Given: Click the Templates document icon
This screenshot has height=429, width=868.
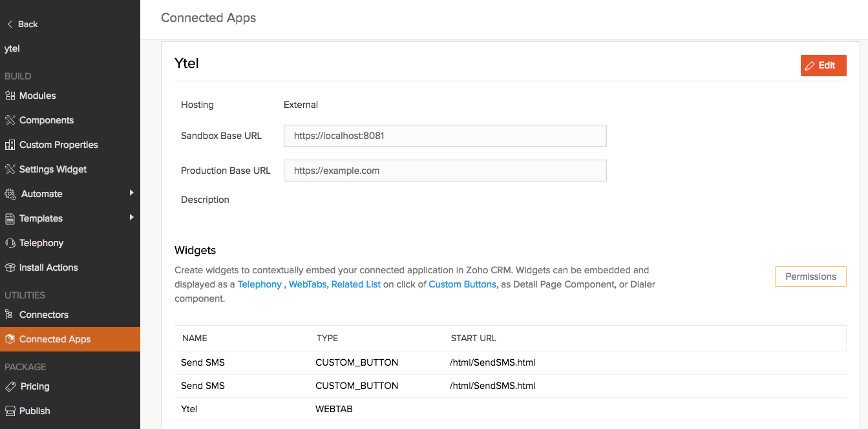Looking at the screenshot, I should 10,218.
